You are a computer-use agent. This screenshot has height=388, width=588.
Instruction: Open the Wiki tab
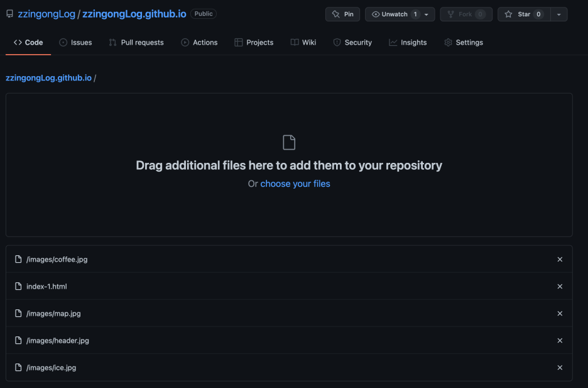click(303, 42)
